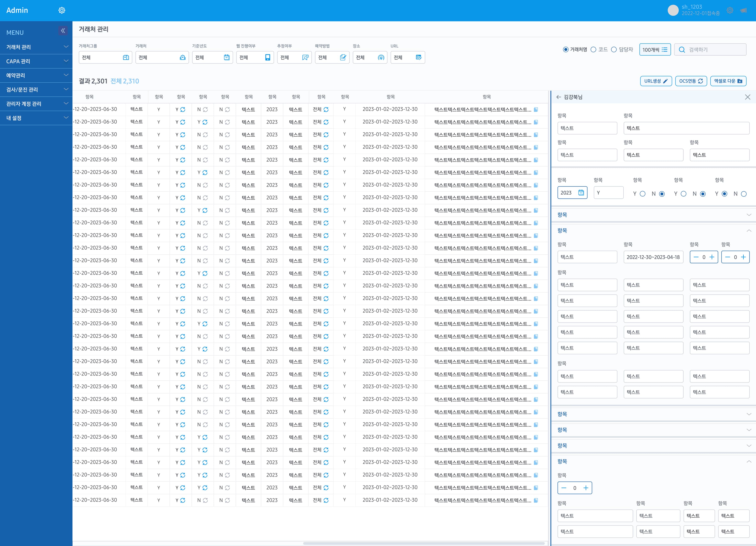This screenshot has height=546, width=756.
Task: Click the user settings gear beside sh_1203
Action: point(730,10)
